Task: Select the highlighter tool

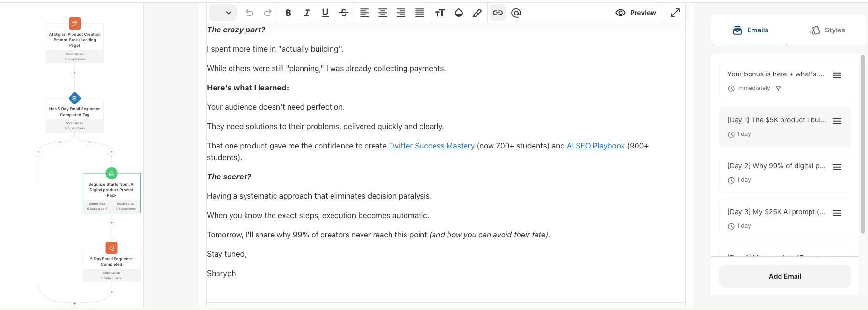Action: [x=477, y=13]
